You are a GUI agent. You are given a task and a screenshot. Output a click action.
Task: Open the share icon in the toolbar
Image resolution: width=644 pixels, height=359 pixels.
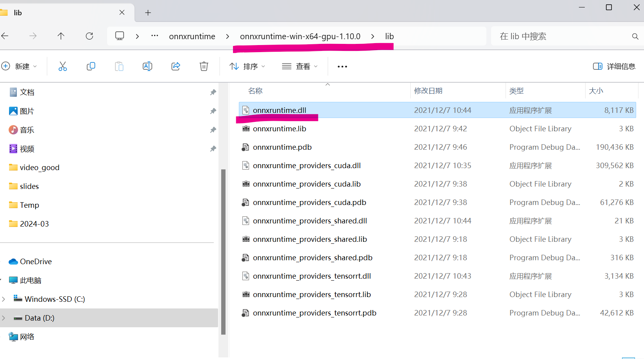(176, 66)
